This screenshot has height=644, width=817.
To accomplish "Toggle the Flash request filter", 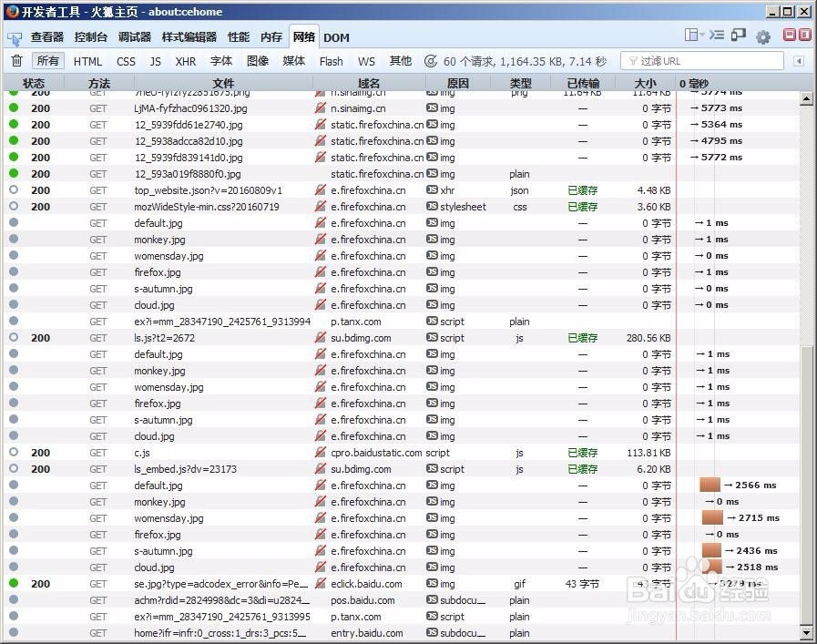I will pos(331,61).
